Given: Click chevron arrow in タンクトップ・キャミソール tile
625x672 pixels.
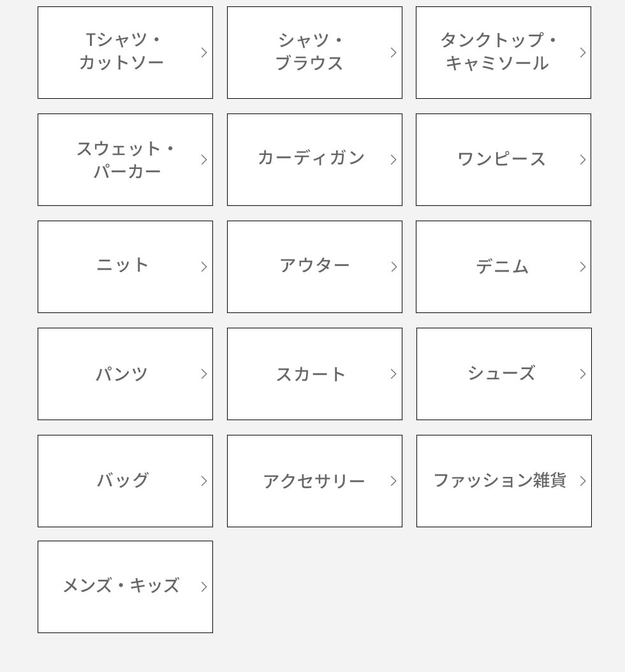Looking at the screenshot, I should [x=582, y=53].
